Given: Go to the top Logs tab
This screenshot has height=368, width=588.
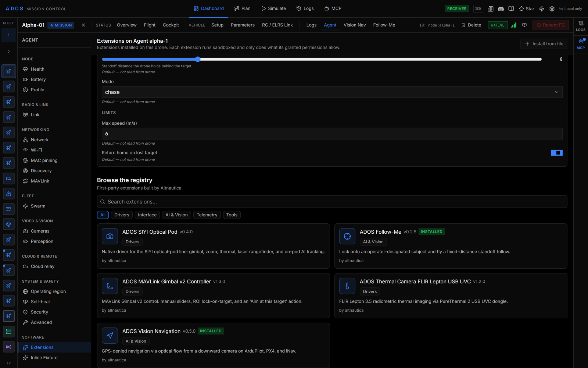Looking at the screenshot, I should [305, 8].
